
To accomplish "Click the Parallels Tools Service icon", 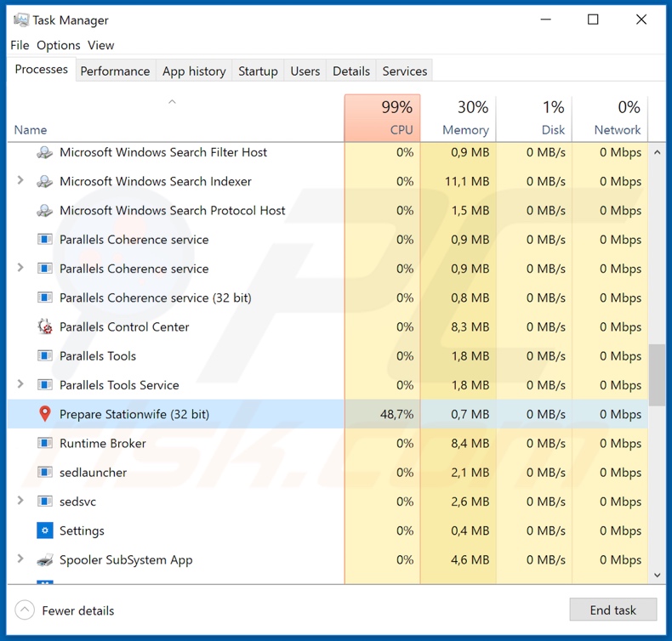I will (x=45, y=385).
